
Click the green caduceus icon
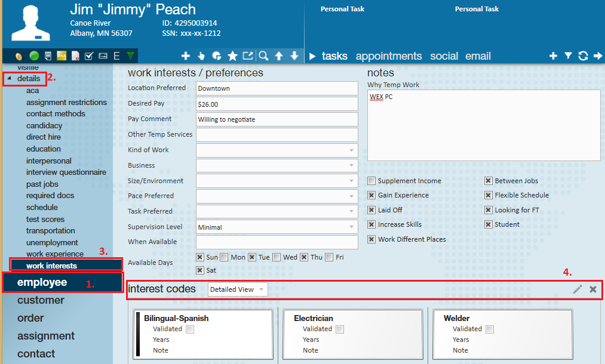pyautogui.click(x=130, y=56)
